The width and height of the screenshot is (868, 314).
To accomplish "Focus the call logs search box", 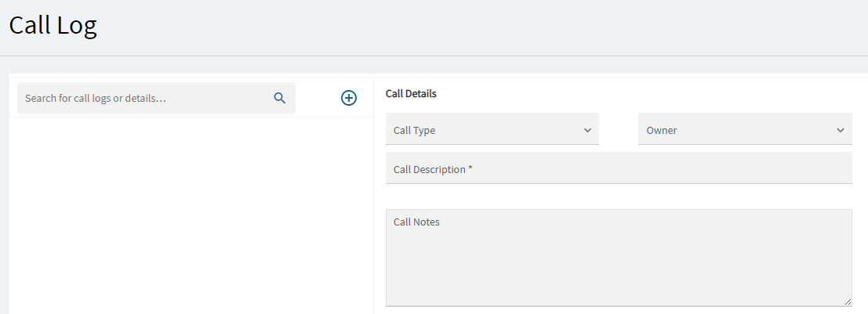I will (x=145, y=98).
